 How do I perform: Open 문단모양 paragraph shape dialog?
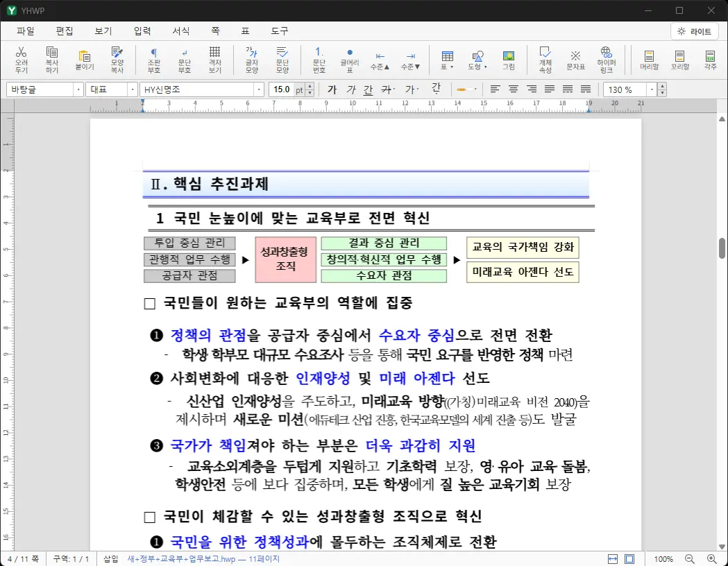282,60
